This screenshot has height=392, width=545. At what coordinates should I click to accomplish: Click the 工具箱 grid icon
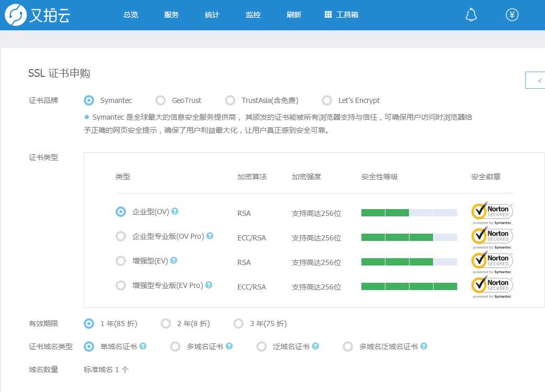(x=328, y=15)
